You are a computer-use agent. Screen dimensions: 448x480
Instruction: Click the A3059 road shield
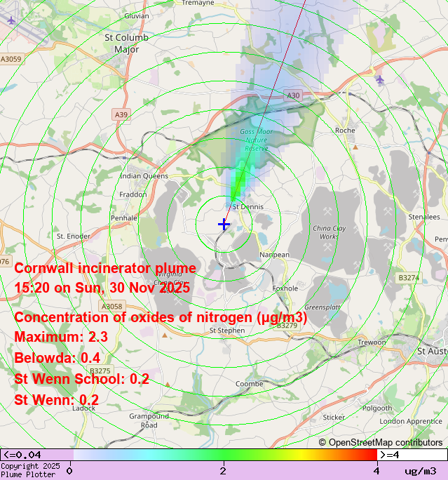[x=11, y=60]
